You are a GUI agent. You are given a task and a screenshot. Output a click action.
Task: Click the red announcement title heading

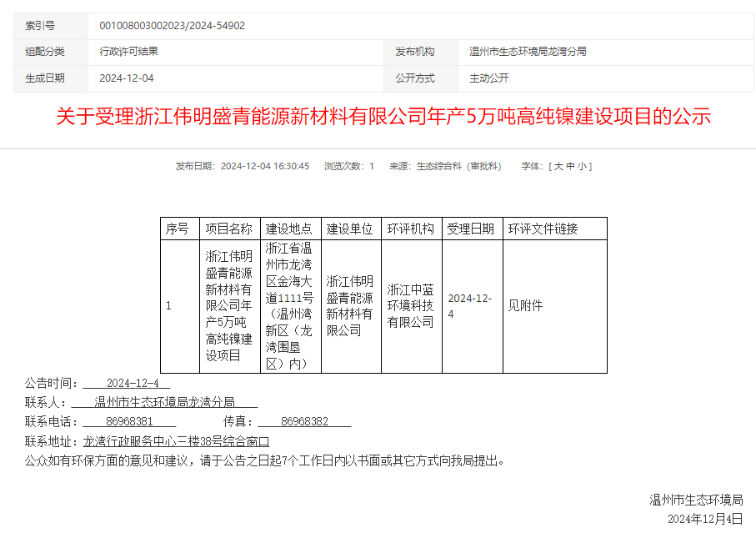coord(383,116)
